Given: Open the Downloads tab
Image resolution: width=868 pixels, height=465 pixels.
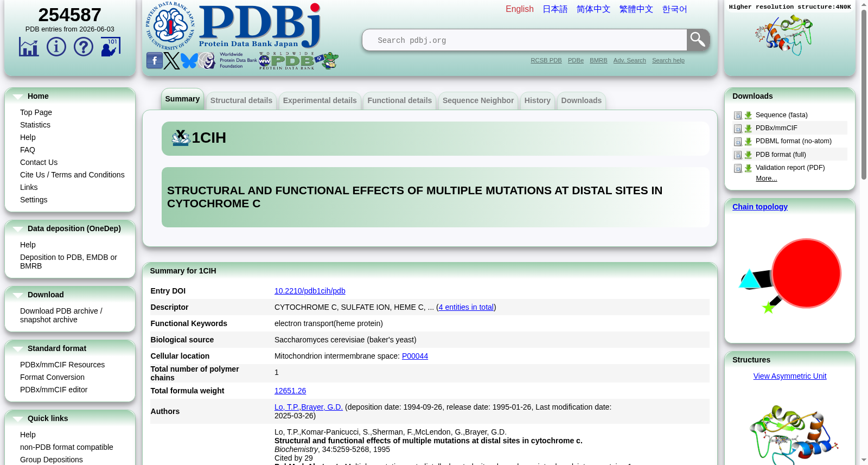Looking at the screenshot, I should [x=582, y=100].
